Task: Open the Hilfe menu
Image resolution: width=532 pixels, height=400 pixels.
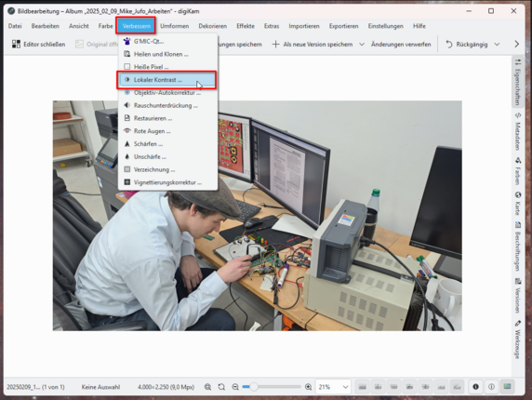Action: pos(419,26)
